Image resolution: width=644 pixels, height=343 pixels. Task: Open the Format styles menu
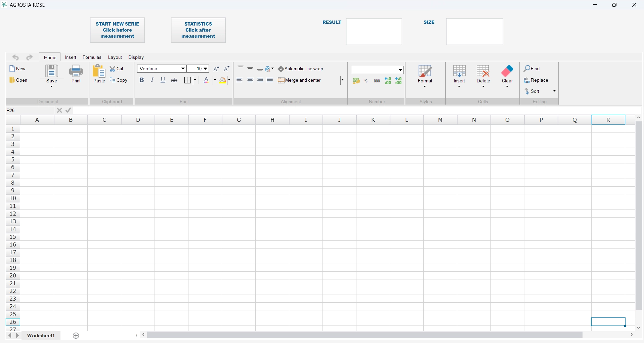pyautogui.click(x=425, y=76)
